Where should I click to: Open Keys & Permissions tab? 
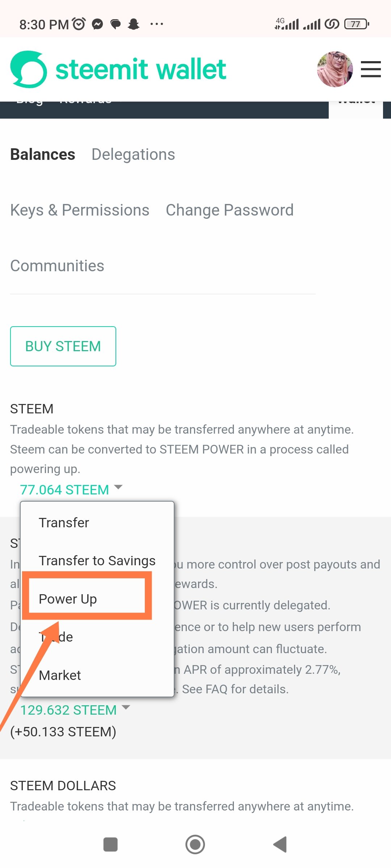[80, 210]
